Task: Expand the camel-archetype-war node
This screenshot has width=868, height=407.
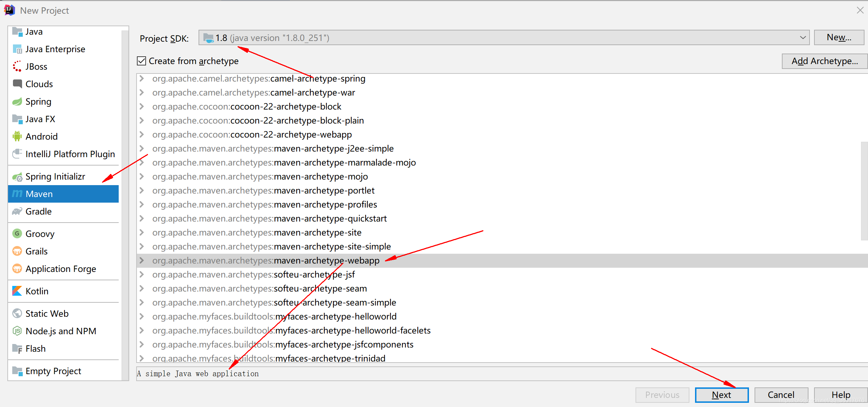Action: [x=142, y=92]
